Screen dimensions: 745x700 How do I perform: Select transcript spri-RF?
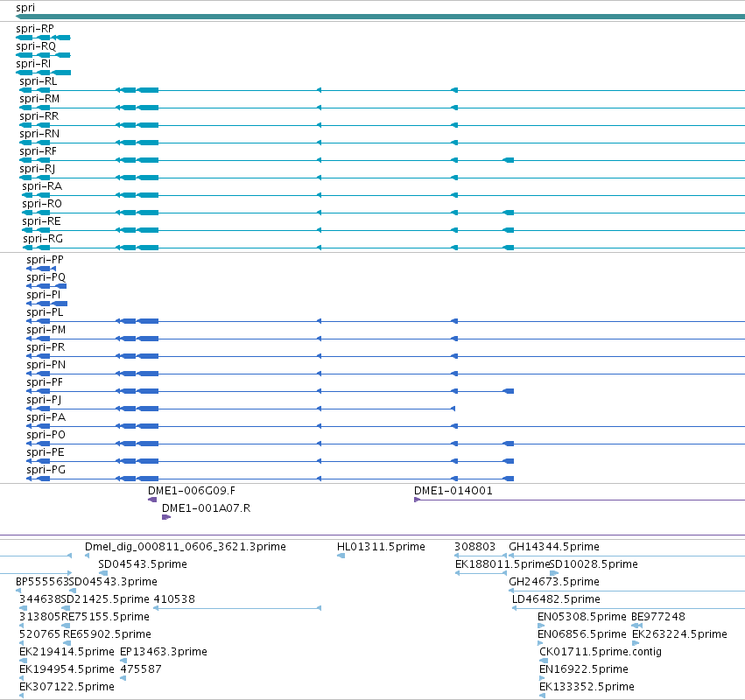tap(38, 151)
